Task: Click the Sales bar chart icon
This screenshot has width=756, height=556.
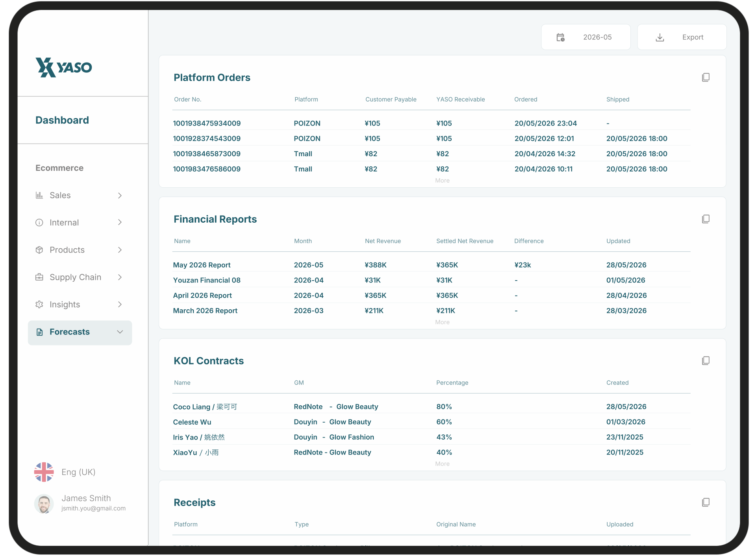Action: 39,195
